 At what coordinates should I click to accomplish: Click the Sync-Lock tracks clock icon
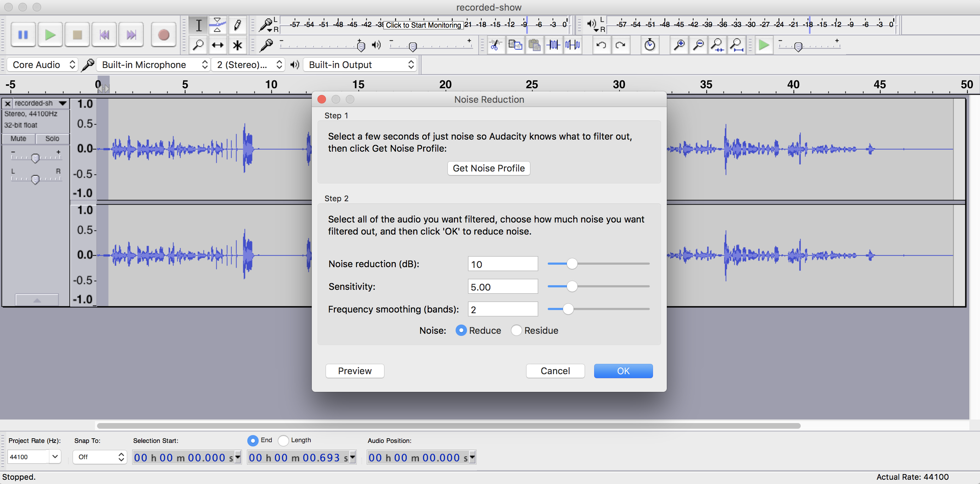click(x=650, y=45)
